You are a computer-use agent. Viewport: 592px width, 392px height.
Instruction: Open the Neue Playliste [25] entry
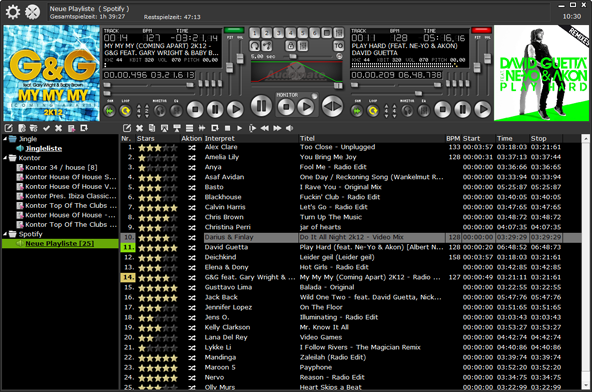click(x=60, y=244)
